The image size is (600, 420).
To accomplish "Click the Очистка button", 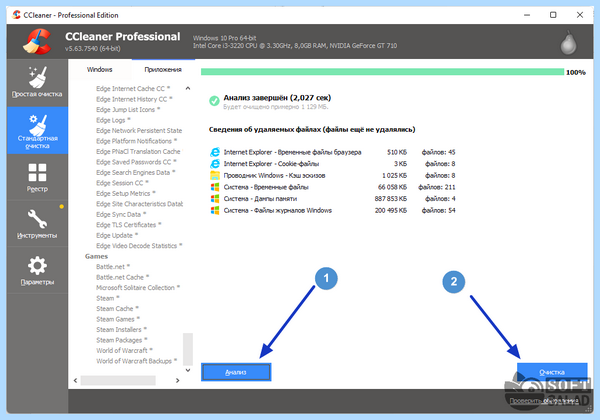I will point(552,372).
